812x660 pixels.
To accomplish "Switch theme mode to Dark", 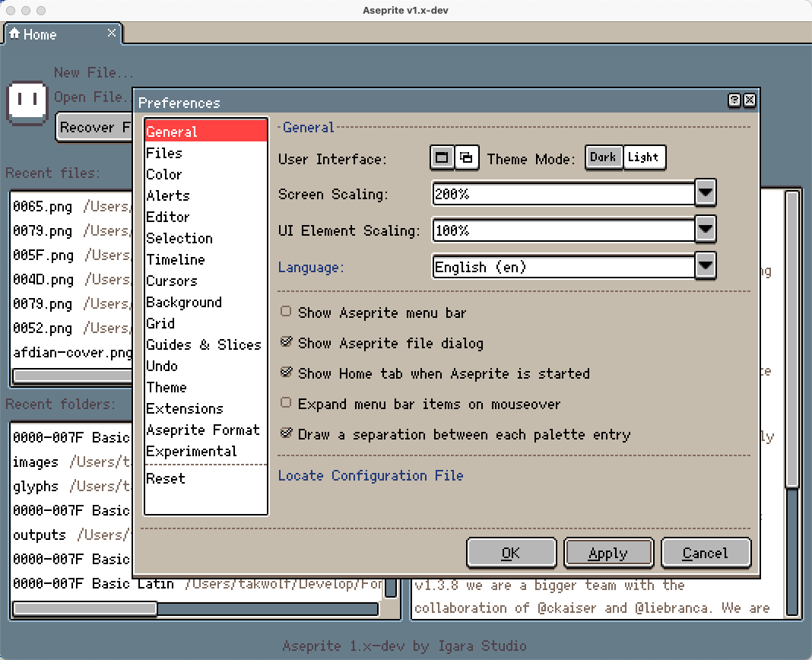I will 604,157.
